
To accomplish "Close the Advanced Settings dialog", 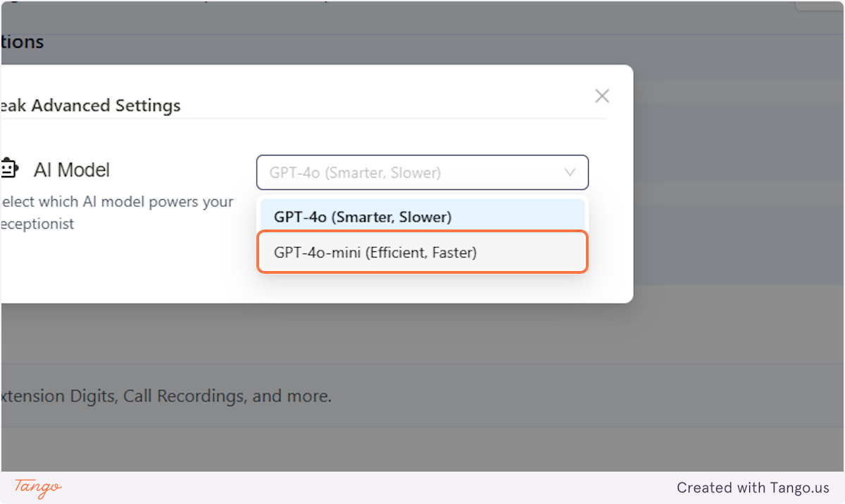I will [602, 96].
